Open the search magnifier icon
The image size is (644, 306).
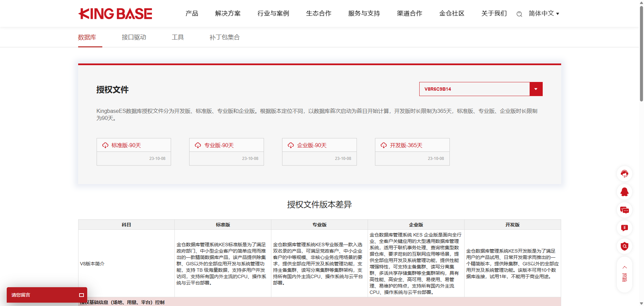coord(519,14)
